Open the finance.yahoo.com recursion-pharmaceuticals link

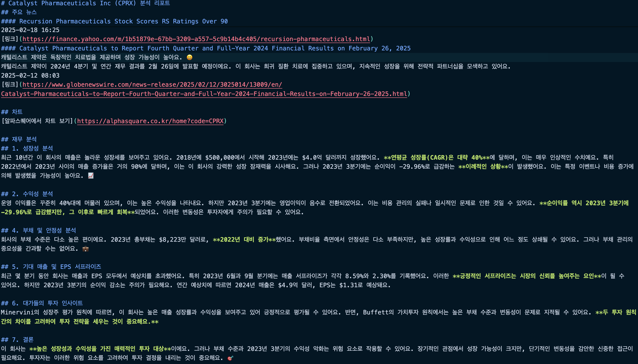click(x=196, y=39)
